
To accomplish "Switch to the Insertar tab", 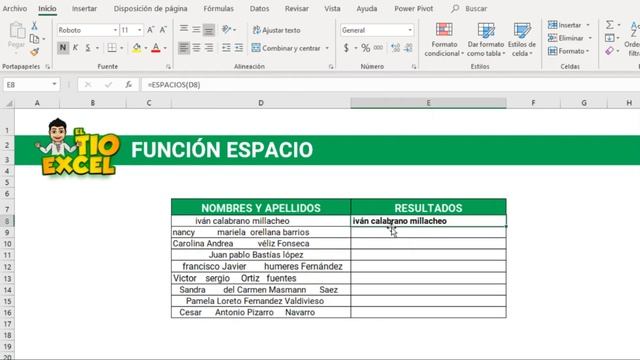I will pyautogui.click(x=84, y=8).
